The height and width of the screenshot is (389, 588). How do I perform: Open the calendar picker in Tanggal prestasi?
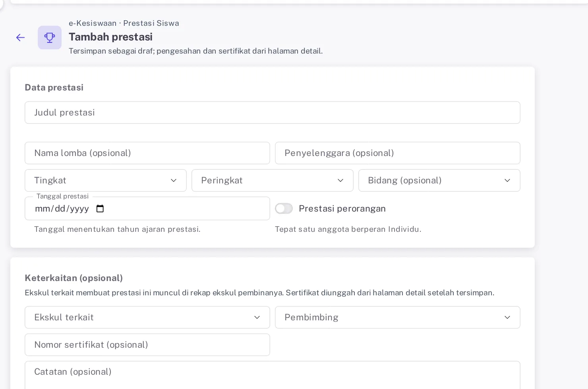[100, 208]
